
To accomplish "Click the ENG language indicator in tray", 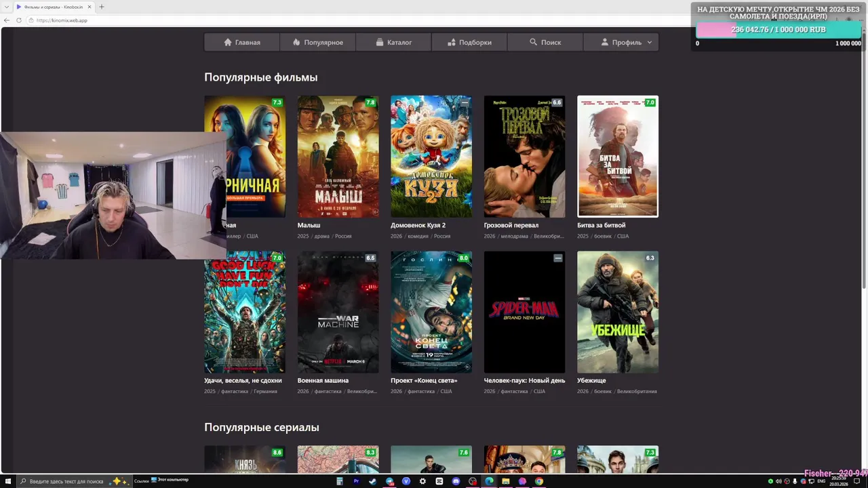I will pos(822,481).
